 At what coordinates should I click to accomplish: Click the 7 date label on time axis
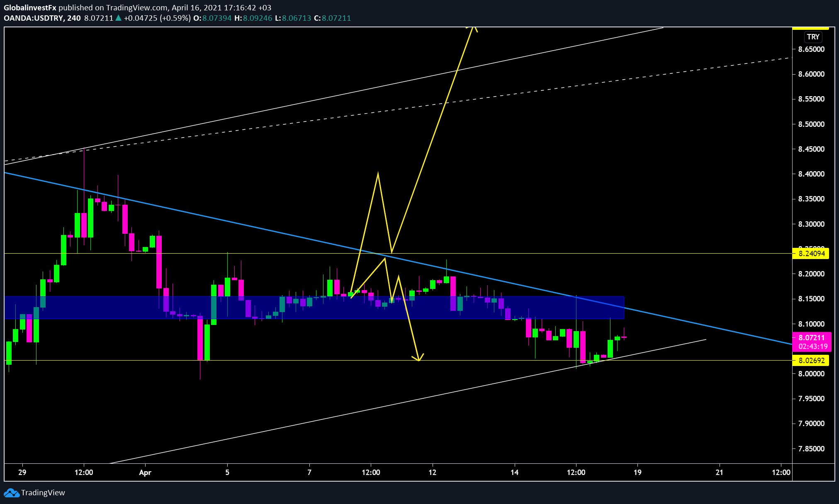(x=309, y=472)
